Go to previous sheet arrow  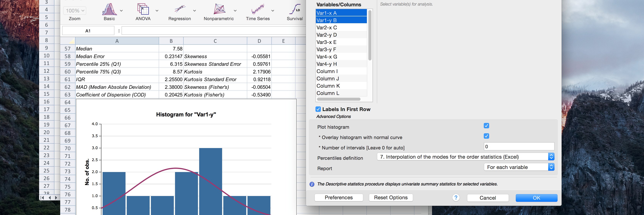tap(49, 198)
